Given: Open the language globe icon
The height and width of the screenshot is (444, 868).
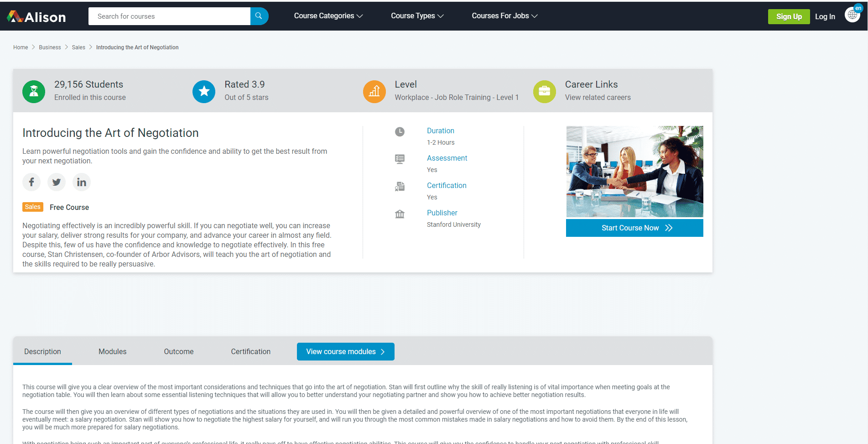Looking at the screenshot, I should pyautogui.click(x=852, y=15).
